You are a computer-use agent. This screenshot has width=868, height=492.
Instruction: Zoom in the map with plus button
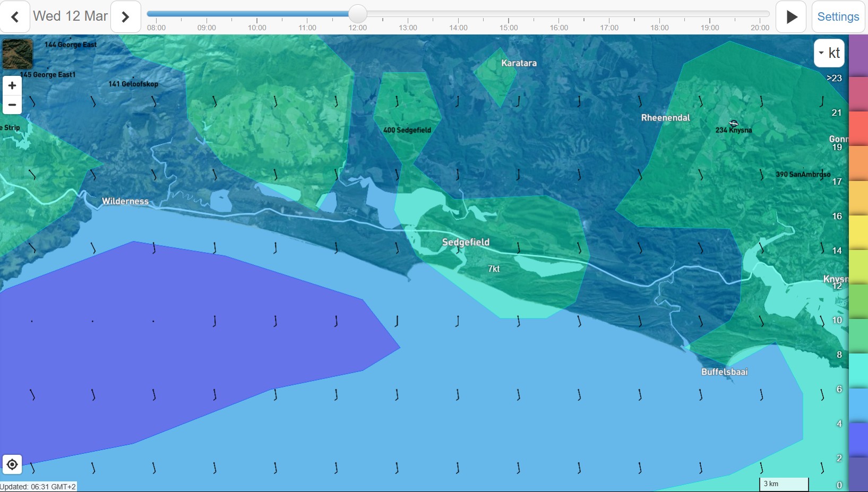[12, 85]
